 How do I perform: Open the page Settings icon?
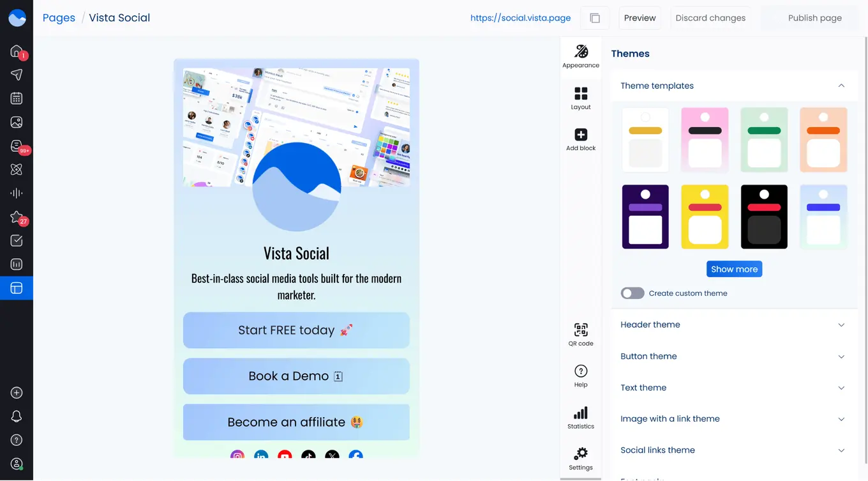(580, 454)
